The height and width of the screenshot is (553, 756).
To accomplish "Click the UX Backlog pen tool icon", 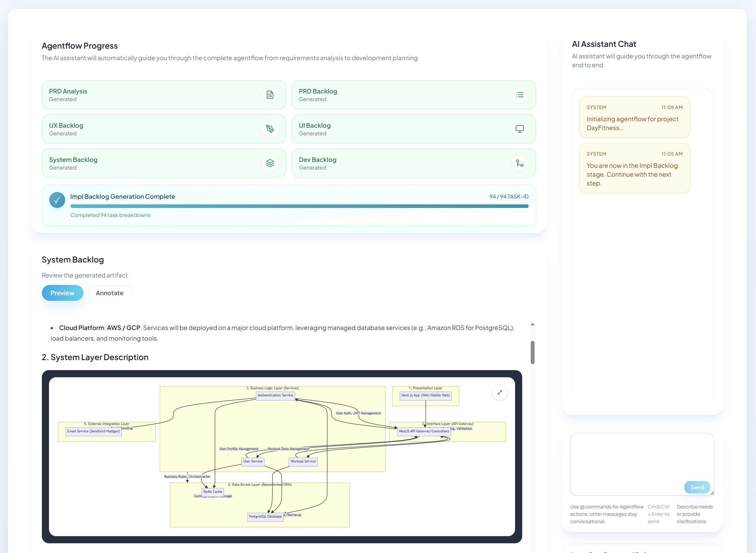I will [x=270, y=129].
